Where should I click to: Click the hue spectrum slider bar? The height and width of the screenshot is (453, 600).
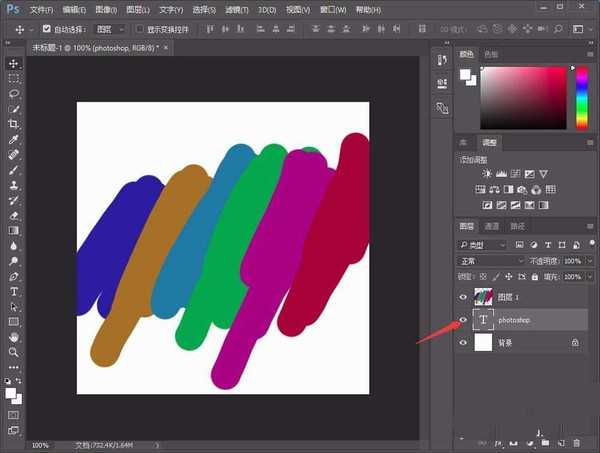tap(580, 99)
